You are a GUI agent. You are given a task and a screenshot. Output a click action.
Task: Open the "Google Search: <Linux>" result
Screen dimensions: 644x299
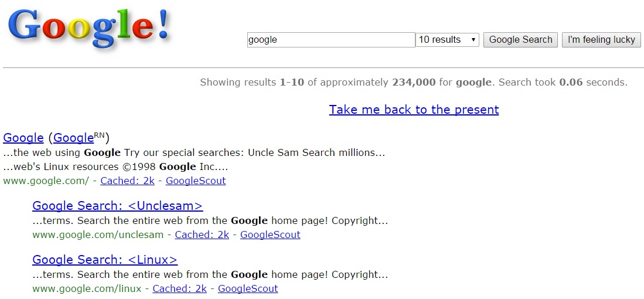pyautogui.click(x=105, y=260)
